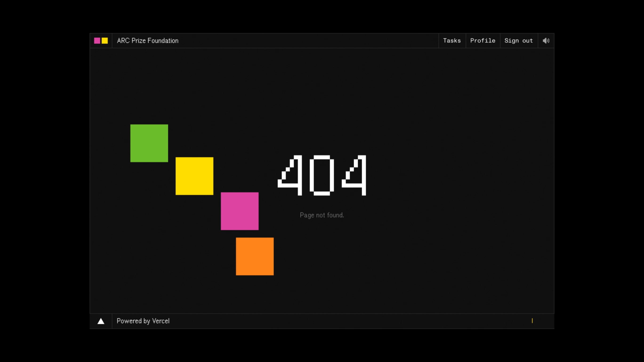Click empty footer space right of Vercel text
This screenshot has height=362, width=644.
[350, 321]
